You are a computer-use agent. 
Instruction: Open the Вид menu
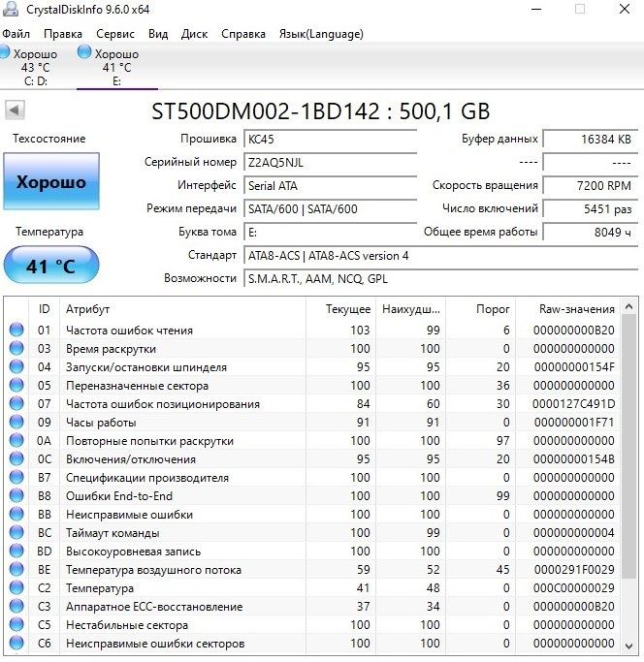coord(158,34)
